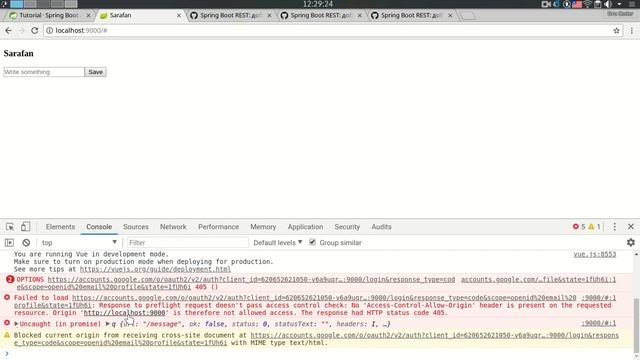Open the OPTIONS accounts.google.com request link
Screen dimensions: 640x360
pyautogui.click(x=251, y=280)
